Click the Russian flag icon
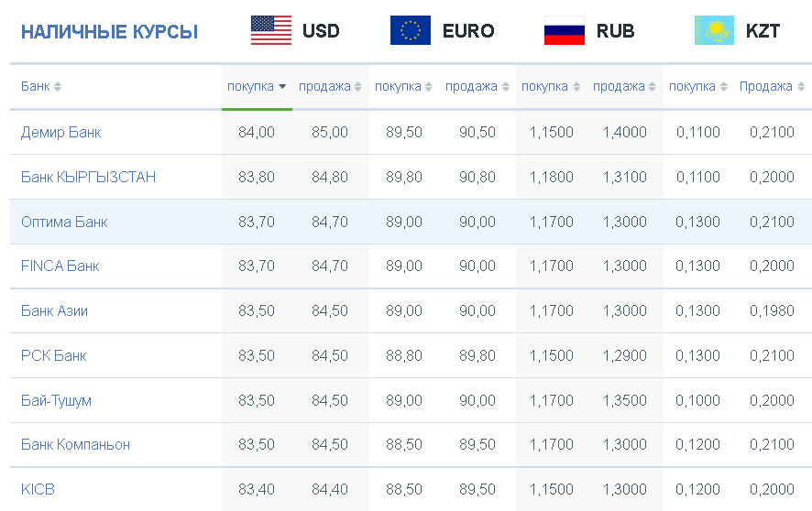Image resolution: width=812 pixels, height=511 pixels. tap(565, 30)
